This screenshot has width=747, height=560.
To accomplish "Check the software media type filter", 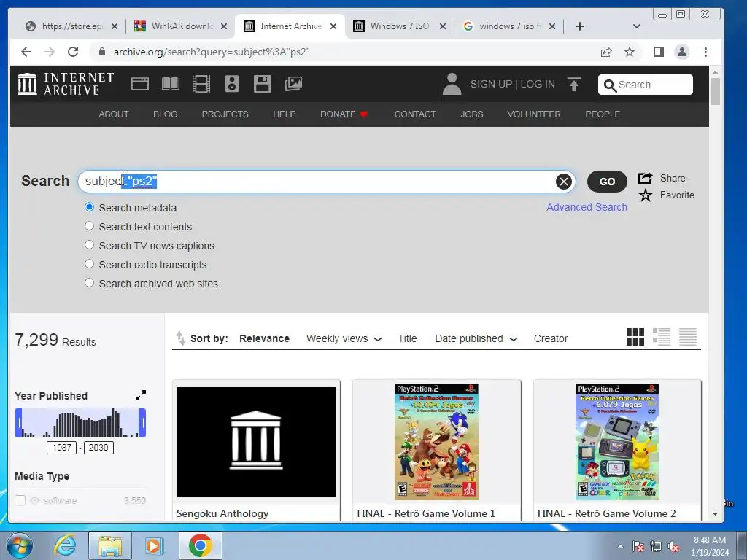I will point(20,500).
